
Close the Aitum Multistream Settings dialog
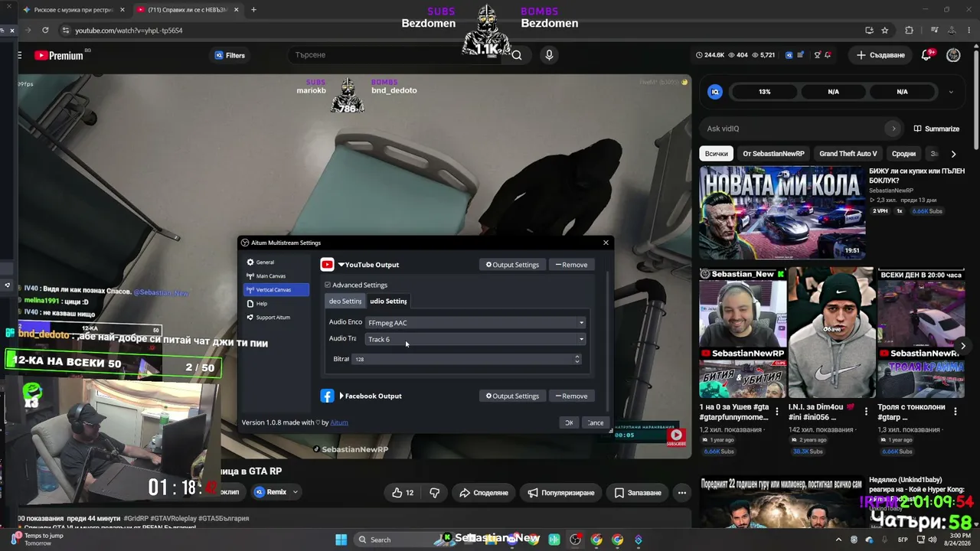(606, 243)
